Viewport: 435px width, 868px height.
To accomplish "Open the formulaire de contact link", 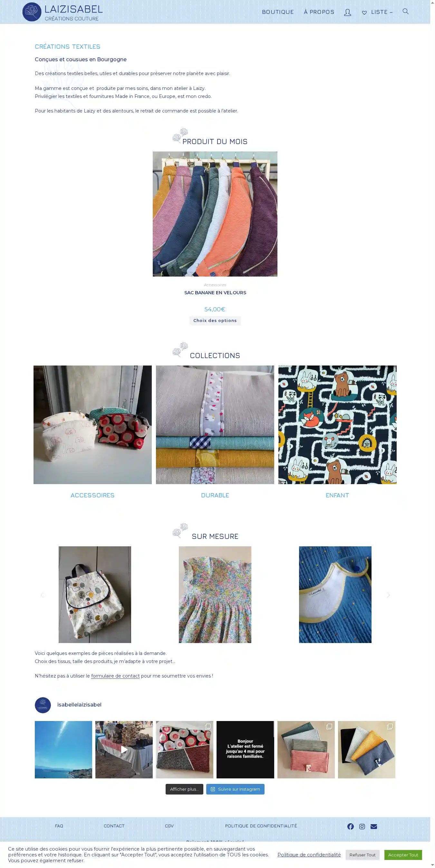I will 115,676.
